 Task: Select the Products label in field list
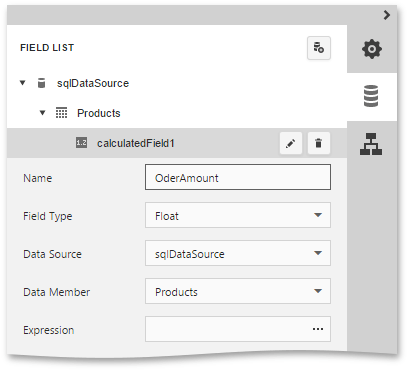click(x=99, y=113)
